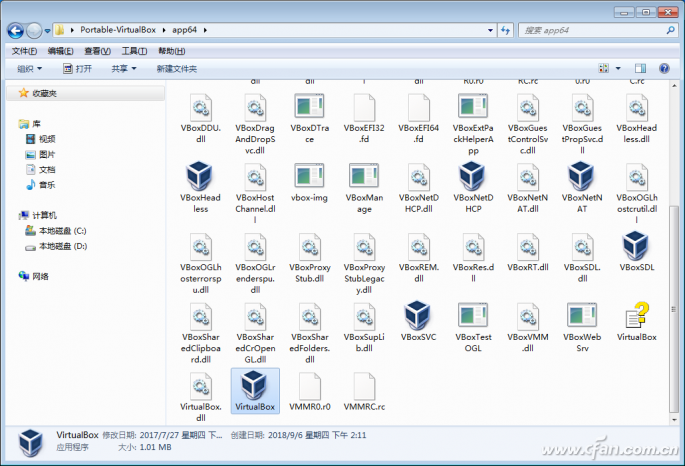Select VBoxHostChannel.dll icon
Image resolution: width=685 pixels, height=466 pixels.
pyautogui.click(x=255, y=177)
